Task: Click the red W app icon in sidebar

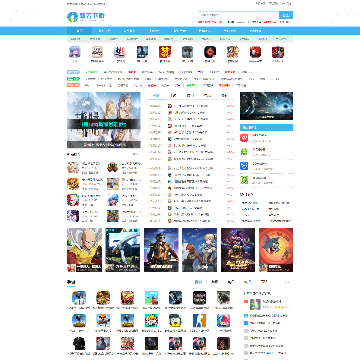Action: 244,138
